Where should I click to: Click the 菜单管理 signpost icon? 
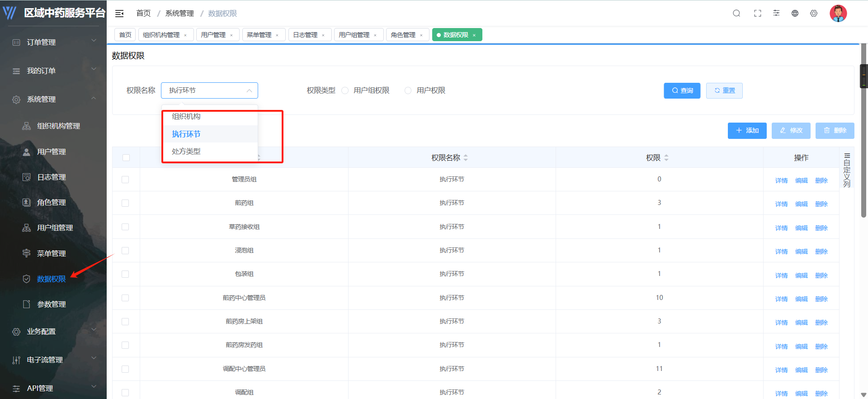(27, 253)
